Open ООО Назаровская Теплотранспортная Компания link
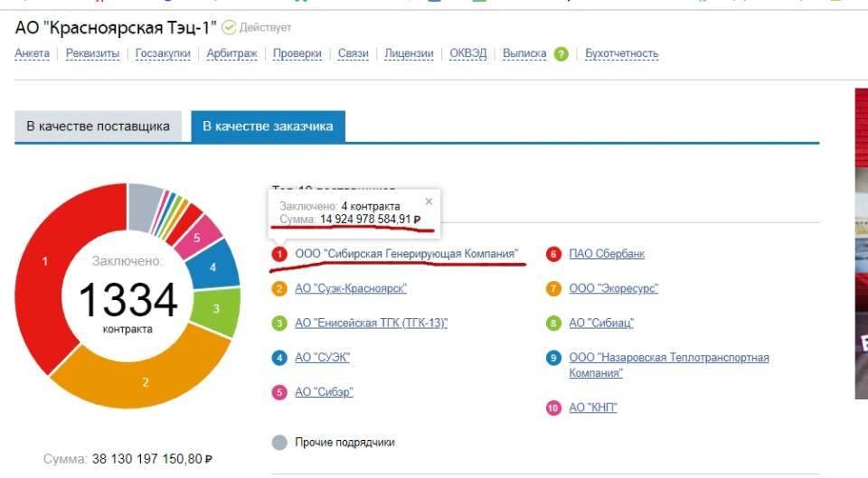The height and width of the screenshot is (478, 868). (669, 365)
